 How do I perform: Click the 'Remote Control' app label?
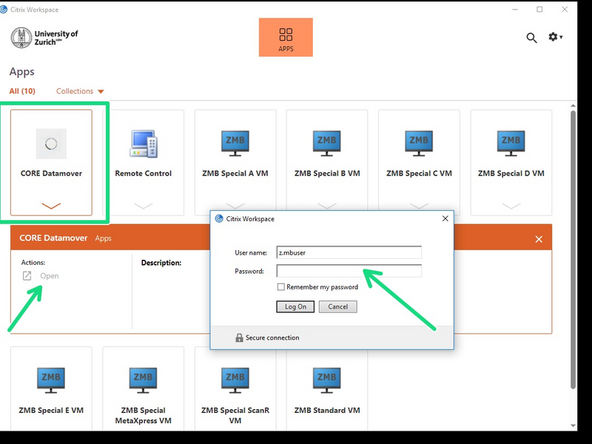click(x=143, y=173)
